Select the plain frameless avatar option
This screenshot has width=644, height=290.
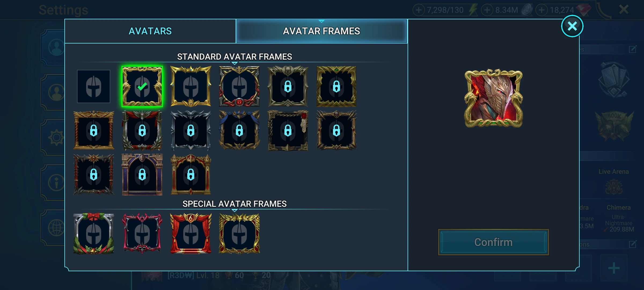(x=94, y=86)
